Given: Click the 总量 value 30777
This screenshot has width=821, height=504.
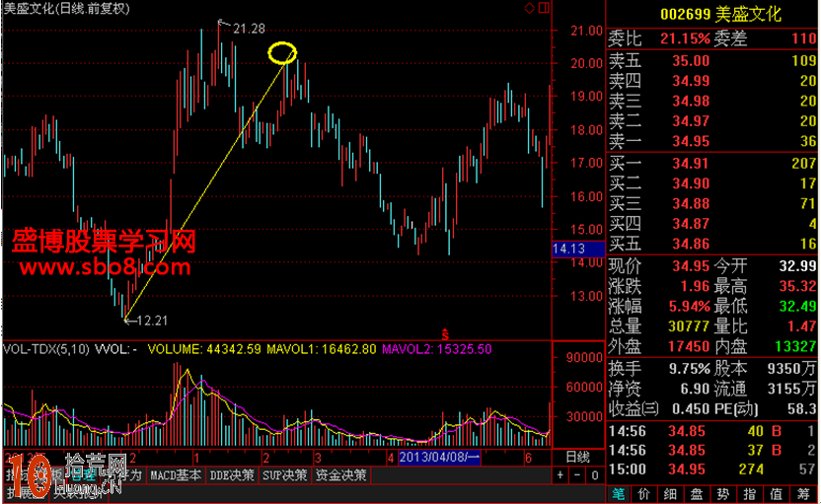Looking at the screenshot, I should click(689, 326).
